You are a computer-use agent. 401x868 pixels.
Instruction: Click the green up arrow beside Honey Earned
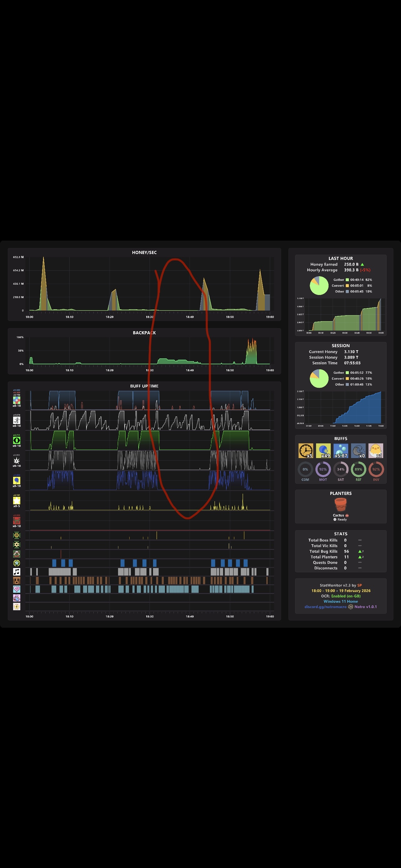click(362, 265)
